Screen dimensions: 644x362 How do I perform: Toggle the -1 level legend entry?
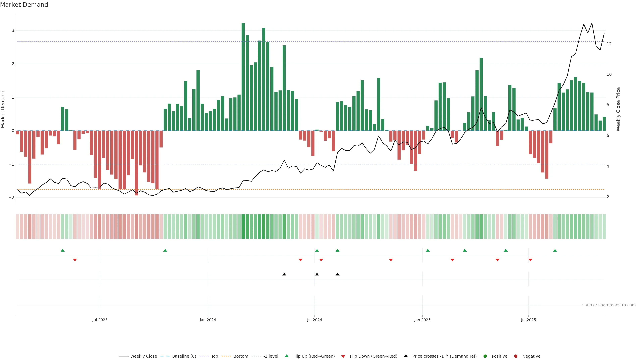[x=271, y=356]
